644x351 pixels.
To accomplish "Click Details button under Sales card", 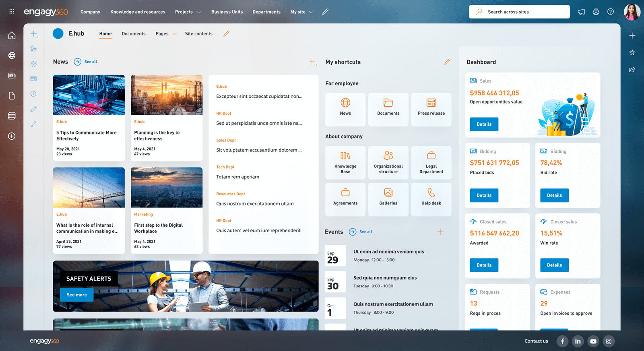I will [x=484, y=124].
